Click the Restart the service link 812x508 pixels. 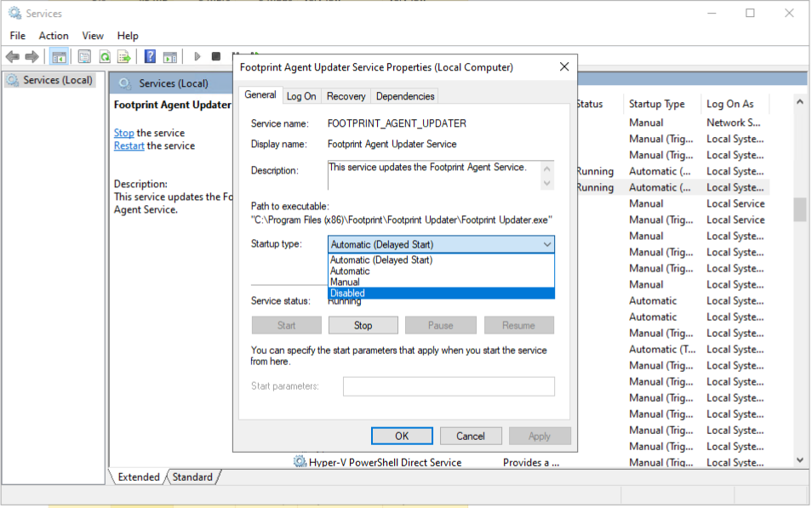click(129, 146)
